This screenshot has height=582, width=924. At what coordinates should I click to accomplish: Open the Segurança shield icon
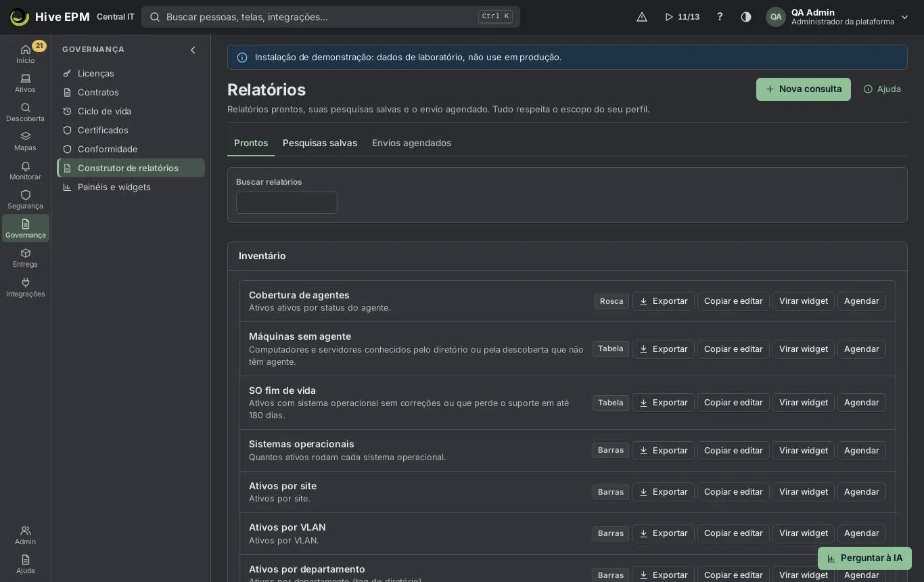pyautogui.click(x=25, y=200)
